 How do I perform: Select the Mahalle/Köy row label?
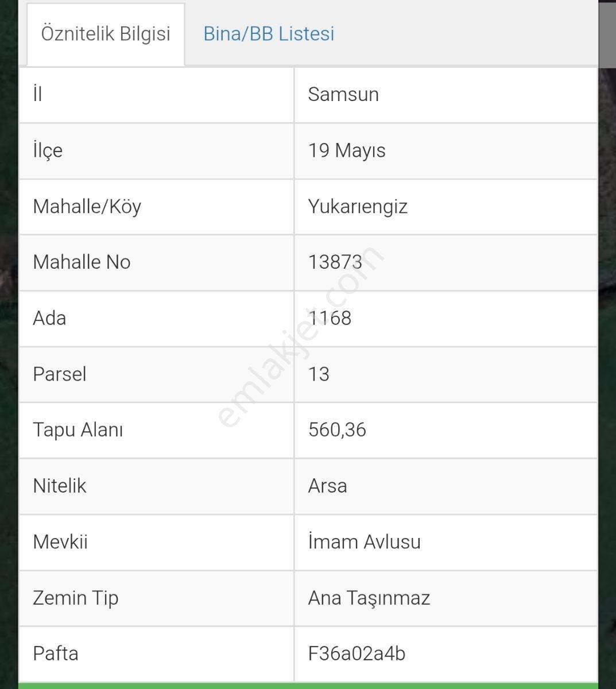[87, 206]
